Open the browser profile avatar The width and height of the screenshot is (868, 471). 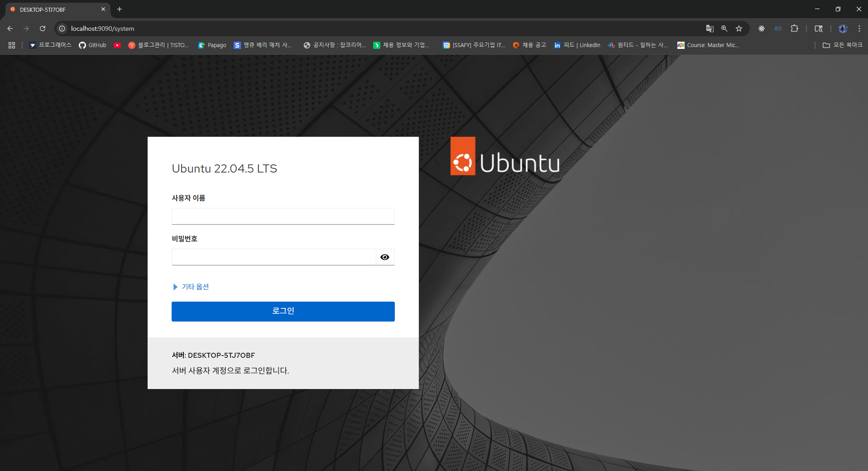coord(843,29)
